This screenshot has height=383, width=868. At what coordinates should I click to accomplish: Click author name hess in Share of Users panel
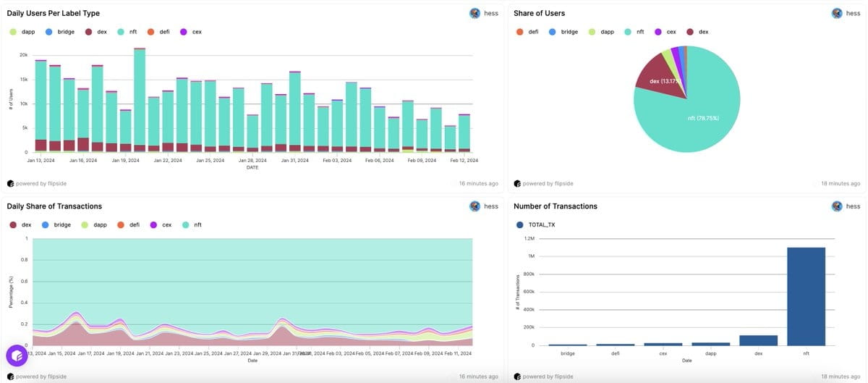[853, 13]
